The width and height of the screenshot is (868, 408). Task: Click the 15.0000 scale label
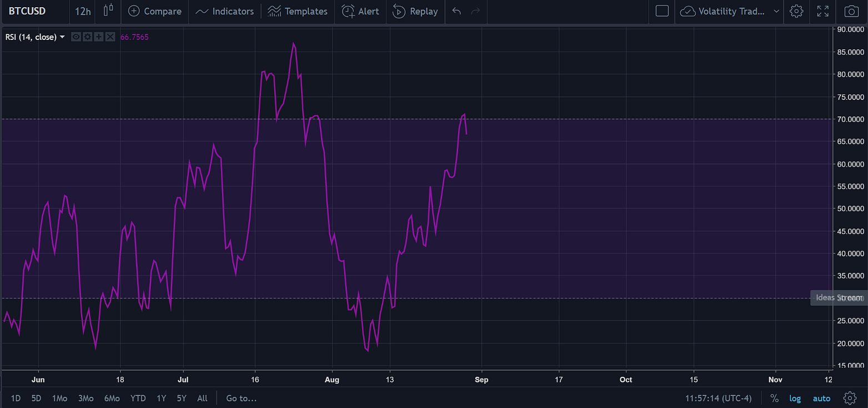pyautogui.click(x=850, y=366)
